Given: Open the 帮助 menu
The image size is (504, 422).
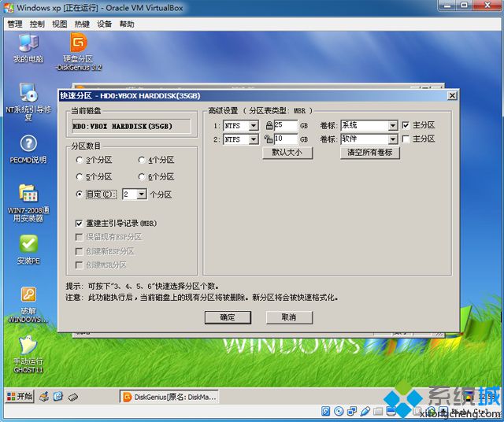Looking at the screenshot, I should click(x=127, y=24).
